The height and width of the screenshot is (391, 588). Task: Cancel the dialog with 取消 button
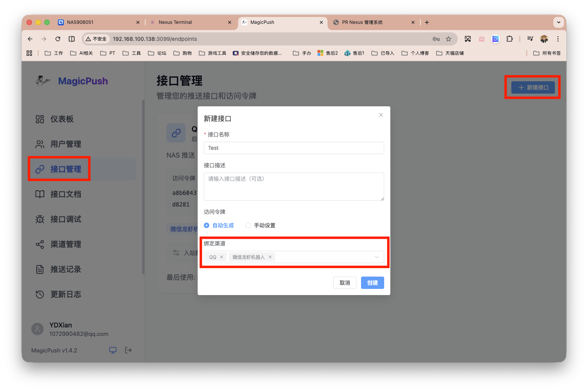[344, 282]
